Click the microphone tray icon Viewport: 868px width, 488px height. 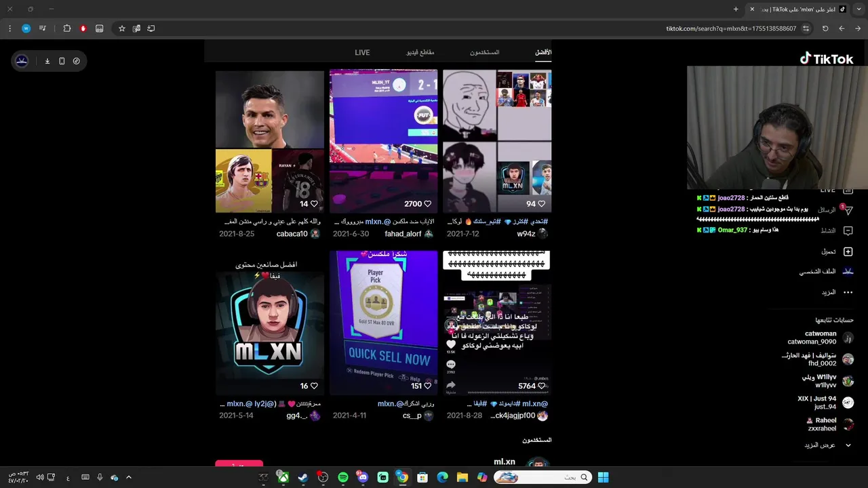click(x=100, y=477)
